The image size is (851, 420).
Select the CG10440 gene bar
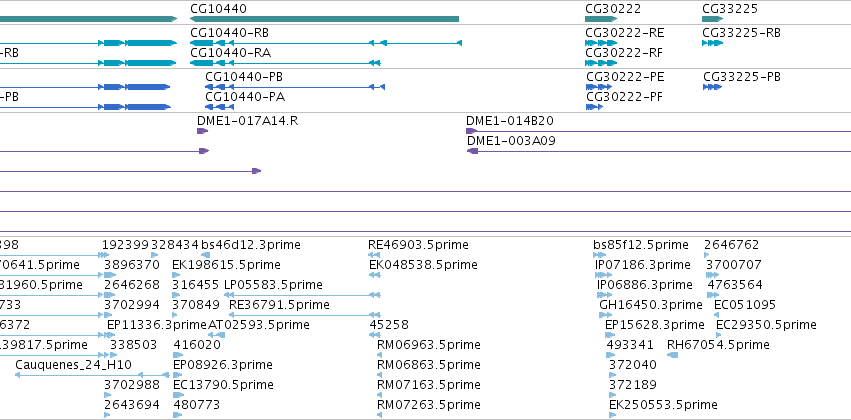tap(325, 19)
